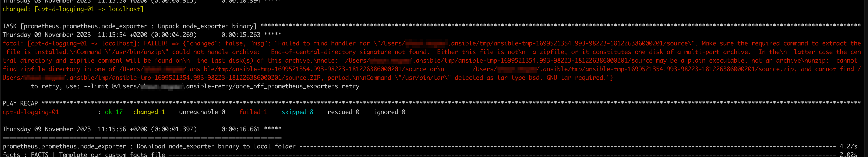Click the ignored=0 recap value
This screenshot has width=868, height=157.
tap(389, 112)
